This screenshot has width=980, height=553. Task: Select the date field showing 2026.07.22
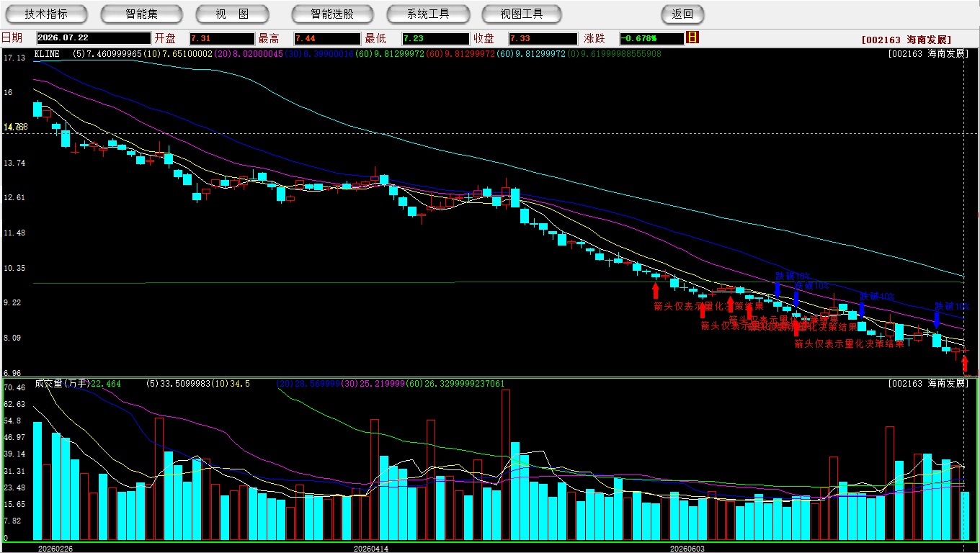(94, 39)
